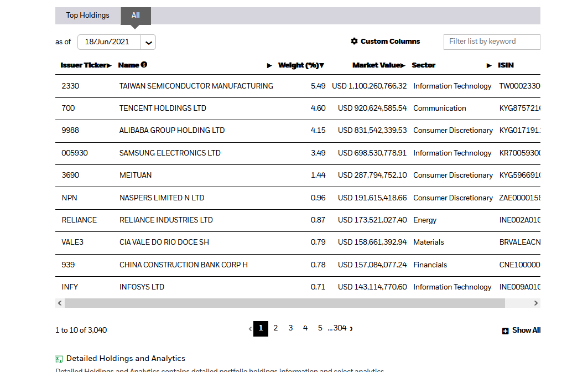Focus the Filter list by keyword field

click(492, 42)
